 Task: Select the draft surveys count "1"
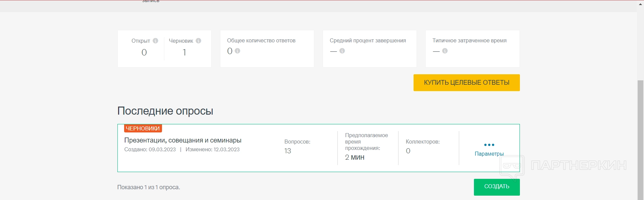point(184,52)
